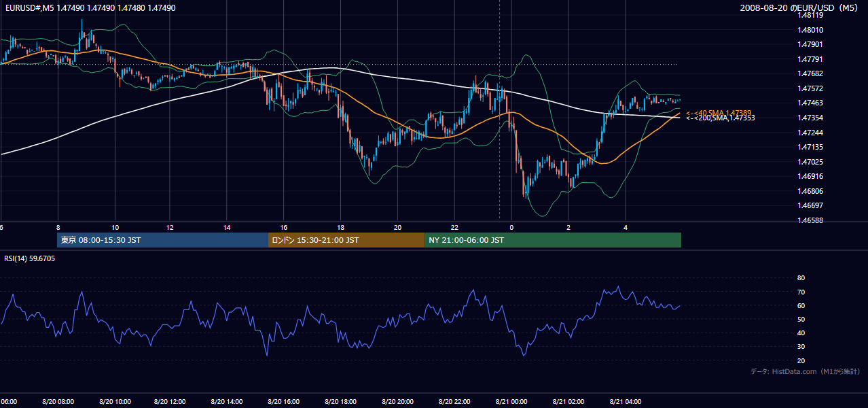Click RSI scale value 40

(x=801, y=333)
